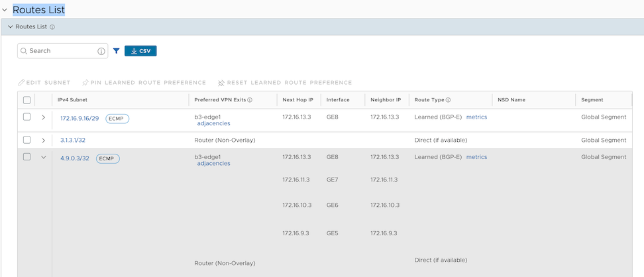
Task: Click into the Search input field
Action: 60,51
